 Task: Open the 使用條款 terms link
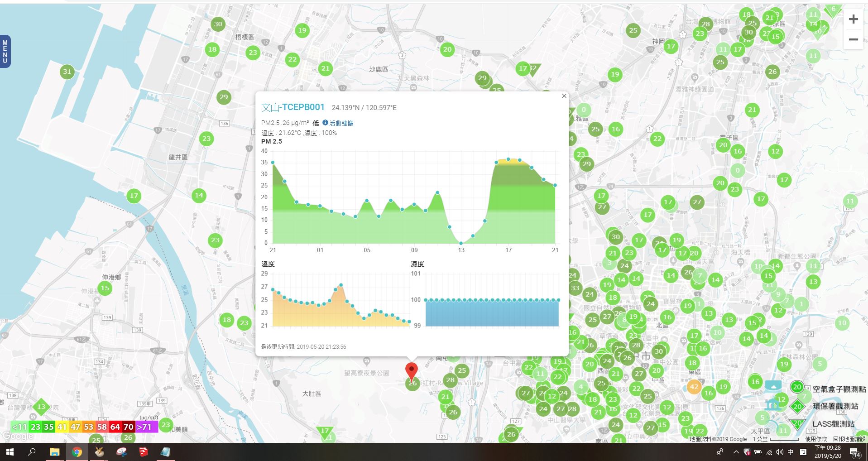click(816, 439)
